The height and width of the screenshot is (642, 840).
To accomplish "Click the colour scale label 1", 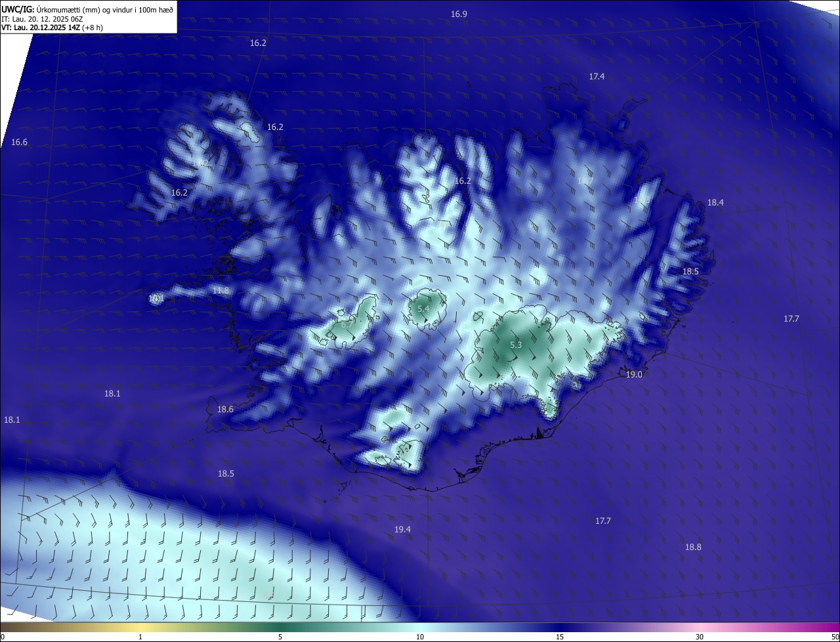I will 140,637.
